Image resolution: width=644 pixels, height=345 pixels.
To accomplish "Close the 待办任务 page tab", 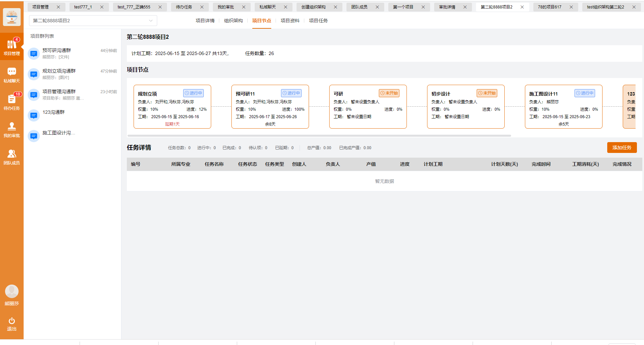I will coord(202,7).
